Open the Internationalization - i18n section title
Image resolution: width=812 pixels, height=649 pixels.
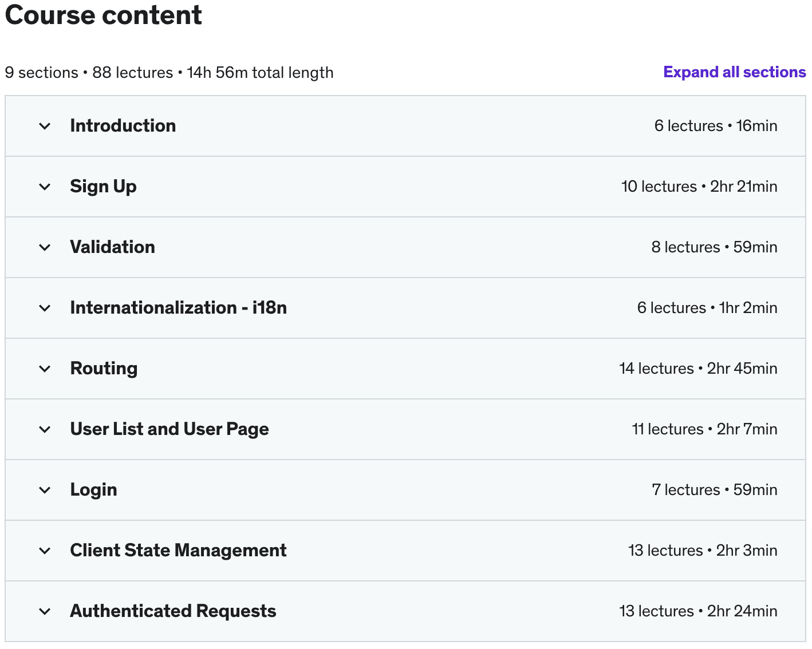[178, 308]
